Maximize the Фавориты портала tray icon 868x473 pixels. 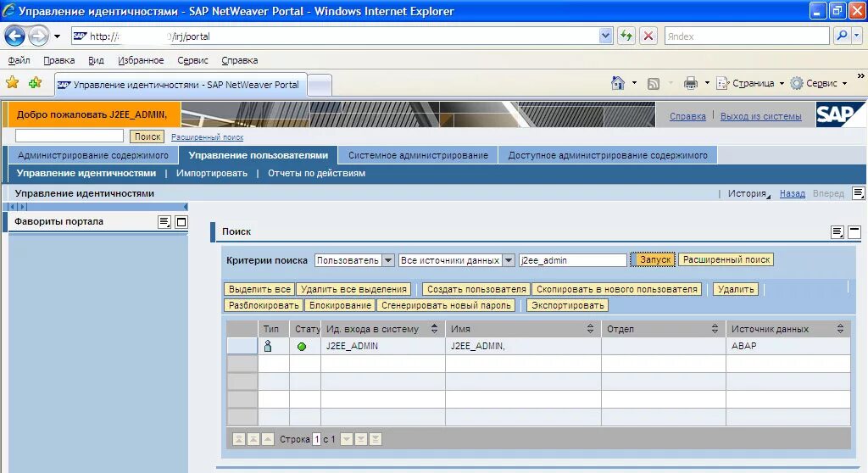(181, 222)
